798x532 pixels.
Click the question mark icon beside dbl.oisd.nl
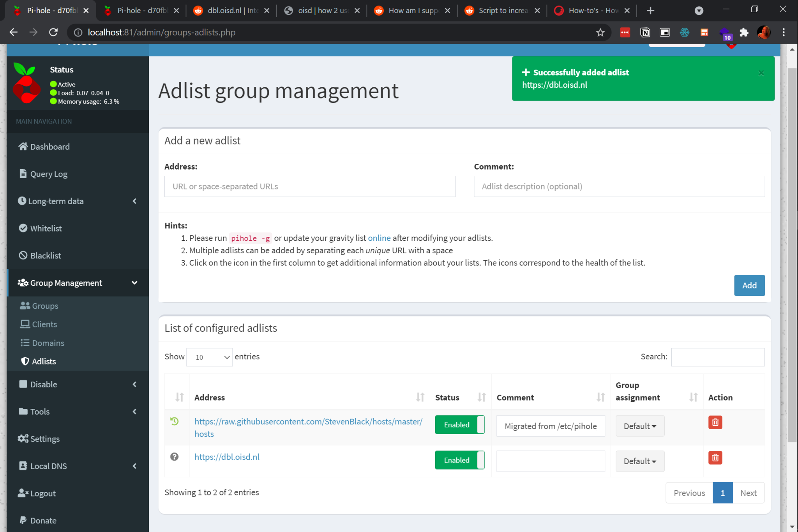pyautogui.click(x=174, y=457)
